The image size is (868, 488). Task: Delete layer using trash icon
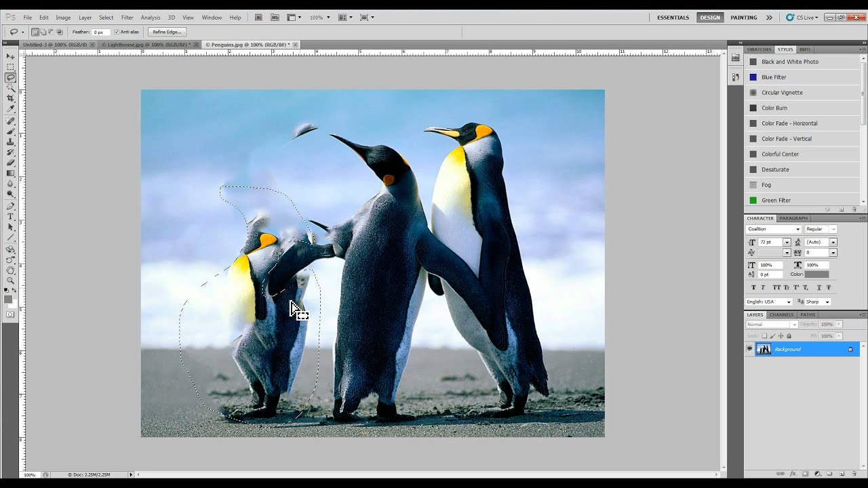[x=854, y=474]
